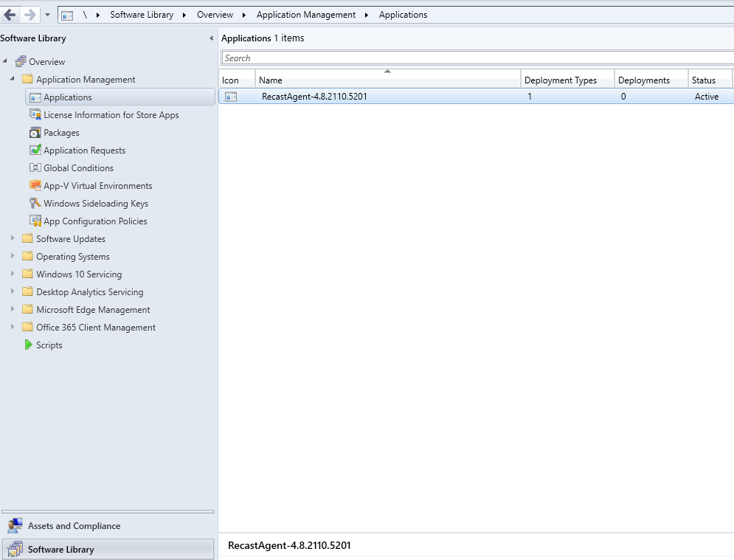Collapse the Software Library navigation pane

pyautogui.click(x=211, y=38)
